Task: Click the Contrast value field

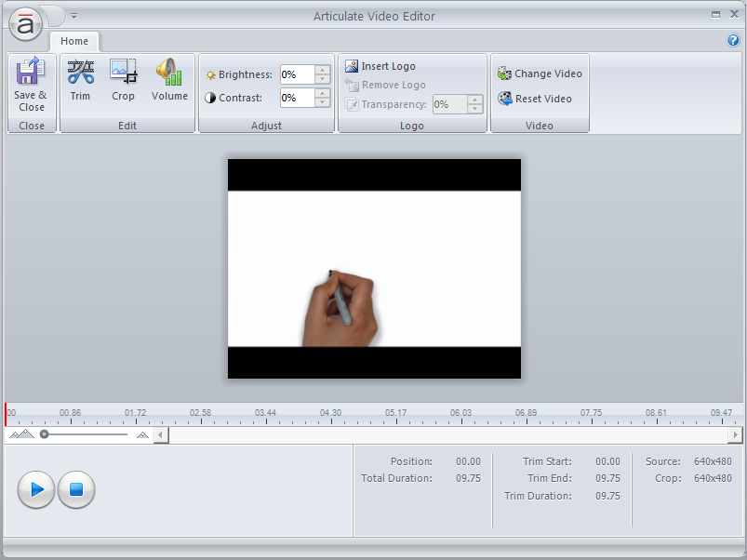Action: pyautogui.click(x=298, y=98)
